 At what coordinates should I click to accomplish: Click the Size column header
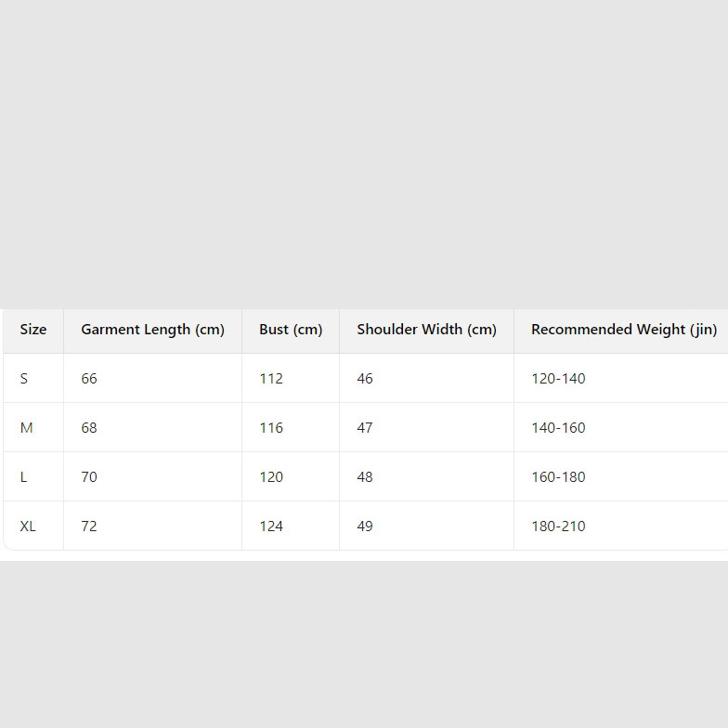click(x=33, y=330)
